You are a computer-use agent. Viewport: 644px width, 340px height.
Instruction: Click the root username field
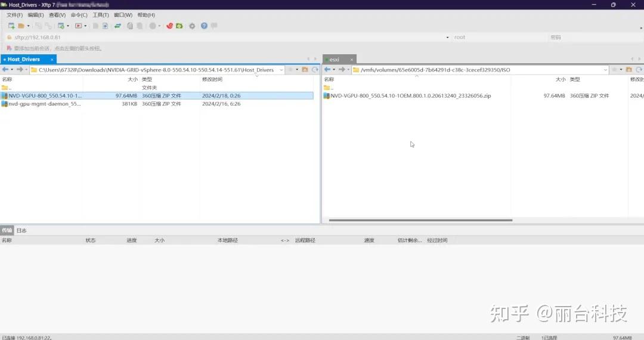click(499, 38)
